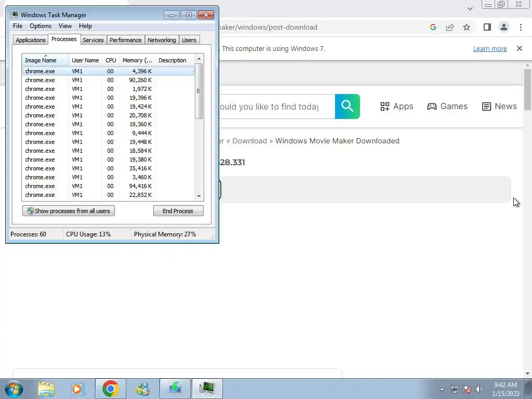This screenshot has width=532, height=399.
Task: Click process list scroll down arrow
Action: 199,196
